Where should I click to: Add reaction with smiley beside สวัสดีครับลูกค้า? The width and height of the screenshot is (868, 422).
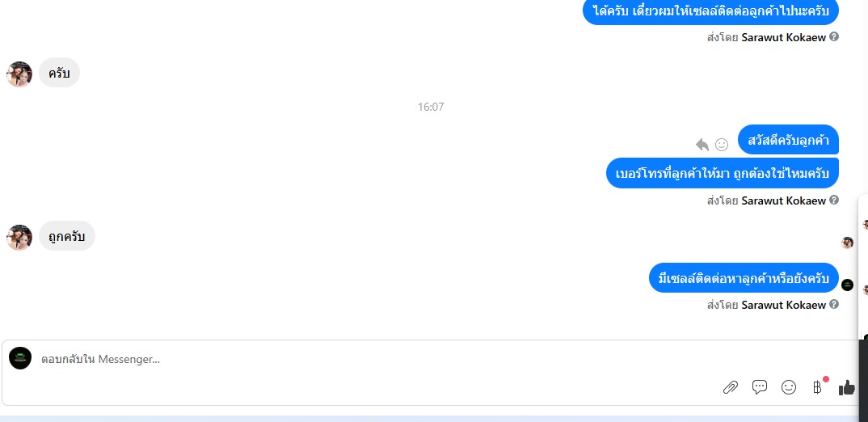[x=721, y=145]
